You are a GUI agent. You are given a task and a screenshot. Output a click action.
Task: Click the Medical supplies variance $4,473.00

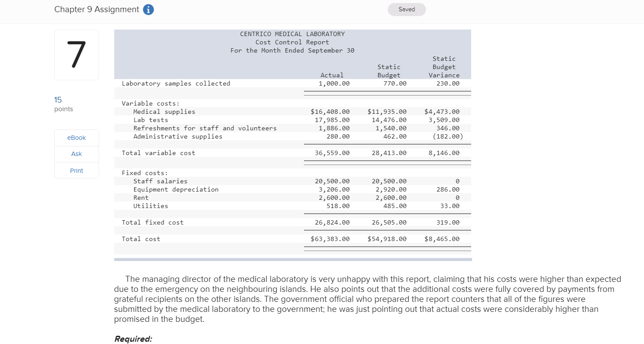(x=442, y=112)
